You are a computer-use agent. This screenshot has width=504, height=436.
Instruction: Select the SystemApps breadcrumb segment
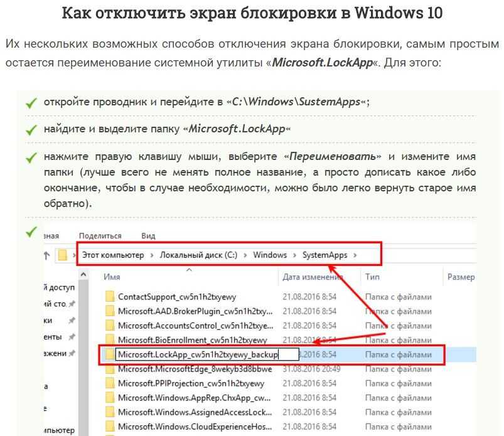pos(324,255)
